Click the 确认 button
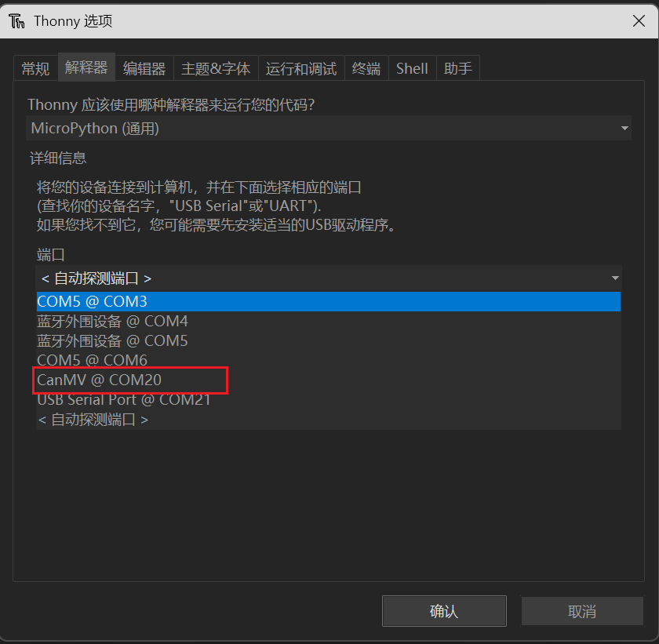 [444, 611]
